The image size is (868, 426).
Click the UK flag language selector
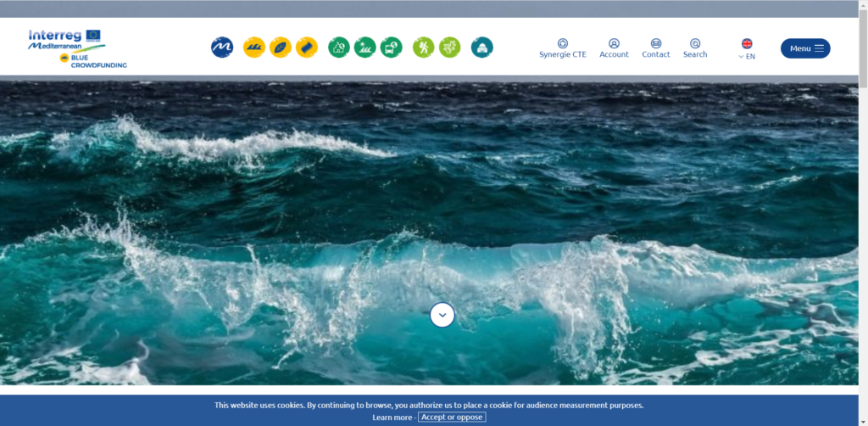click(x=747, y=43)
